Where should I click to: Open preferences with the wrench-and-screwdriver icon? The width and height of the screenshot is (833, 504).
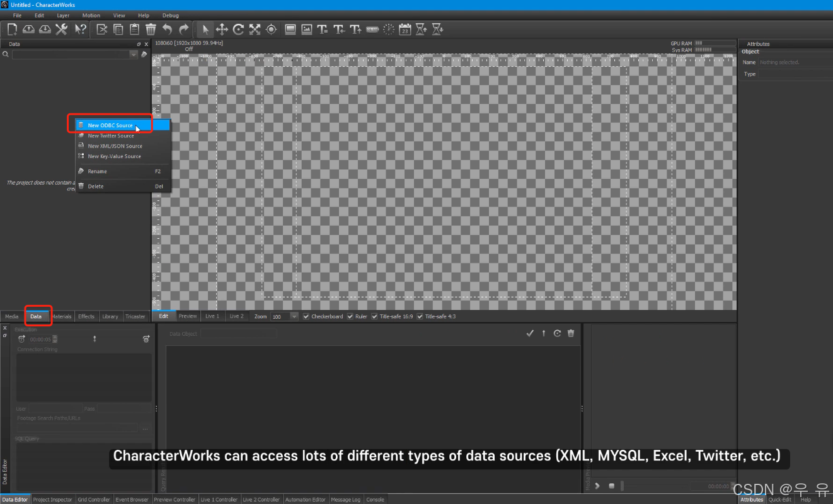62,29
